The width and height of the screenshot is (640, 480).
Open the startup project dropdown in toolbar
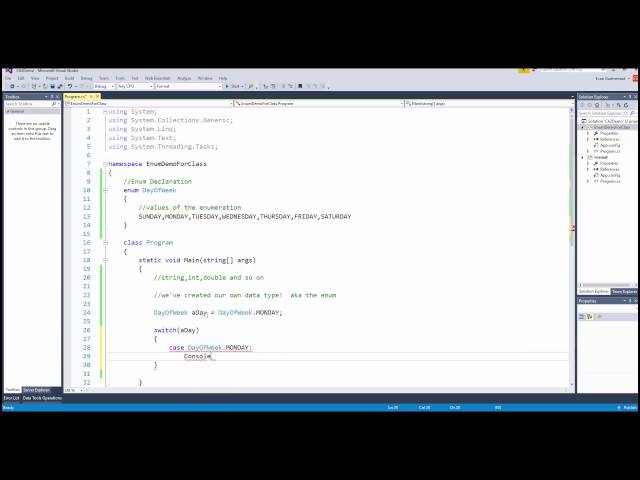(x=188, y=86)
